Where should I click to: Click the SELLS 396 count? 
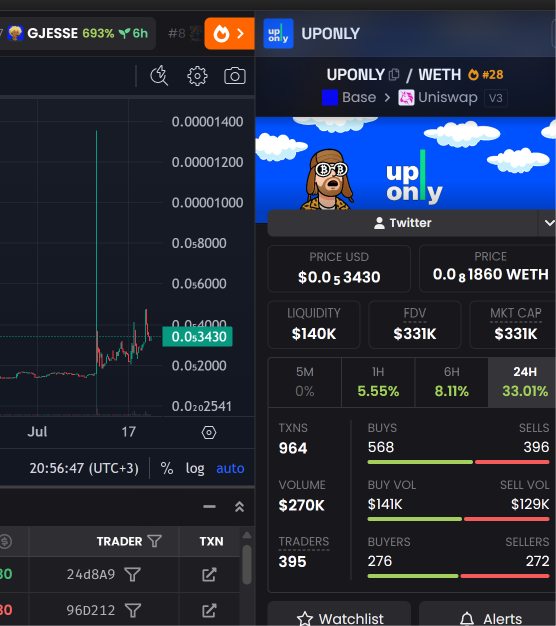pos(536,447)
